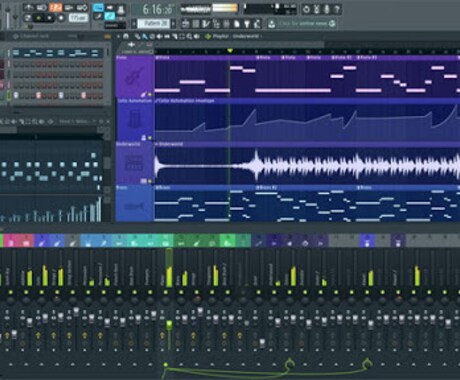Click the tempo display field
Screen dimensions: 460x380
[78, 18]
